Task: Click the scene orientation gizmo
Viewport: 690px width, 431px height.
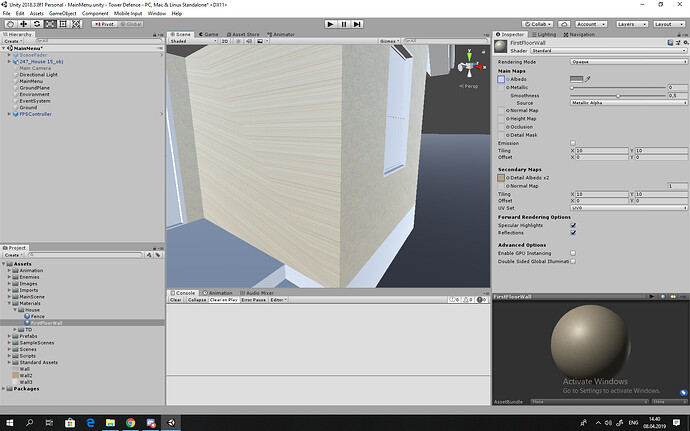Action: click(470, 66)
